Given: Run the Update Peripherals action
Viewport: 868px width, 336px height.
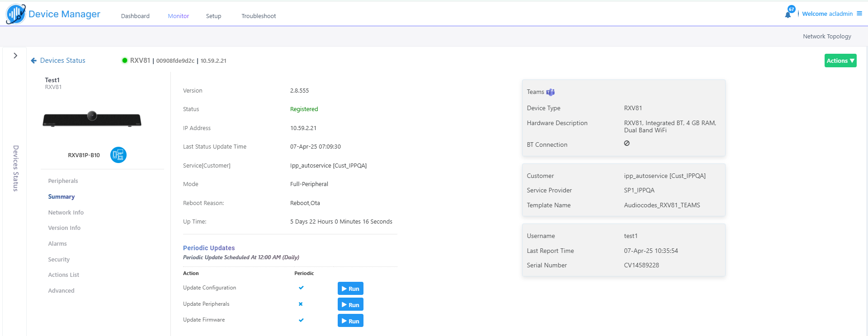Looking at the screenshot, I should tap(350, 305).
